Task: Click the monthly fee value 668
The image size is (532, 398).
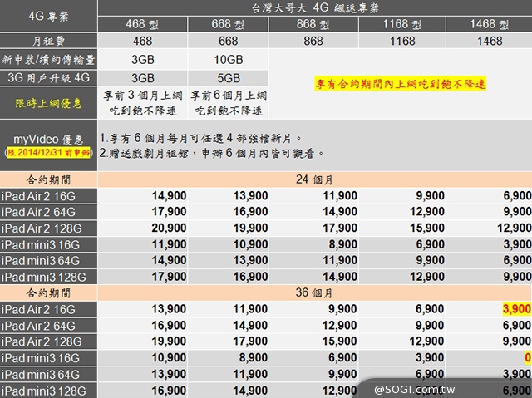Action: (228, 41)
